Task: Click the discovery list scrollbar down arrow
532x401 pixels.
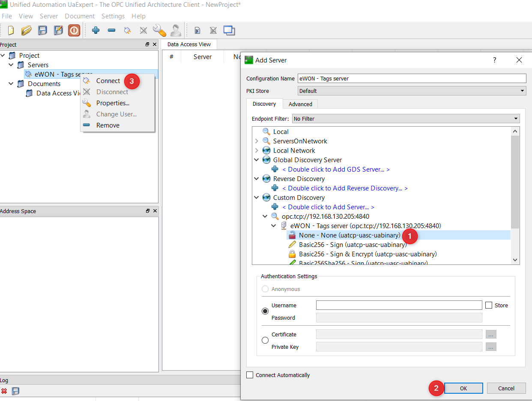Action: 515,260
